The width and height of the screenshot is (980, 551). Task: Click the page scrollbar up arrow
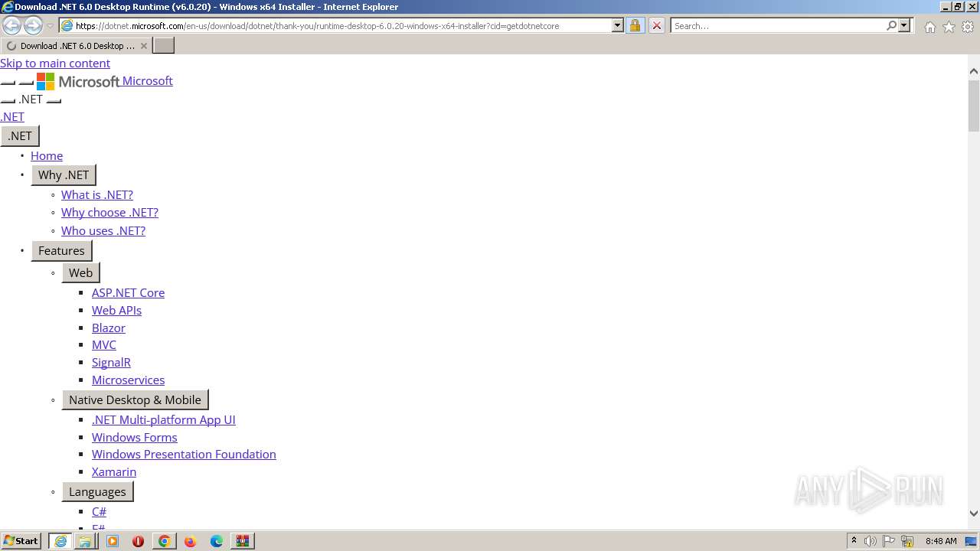tap(974, 71)
